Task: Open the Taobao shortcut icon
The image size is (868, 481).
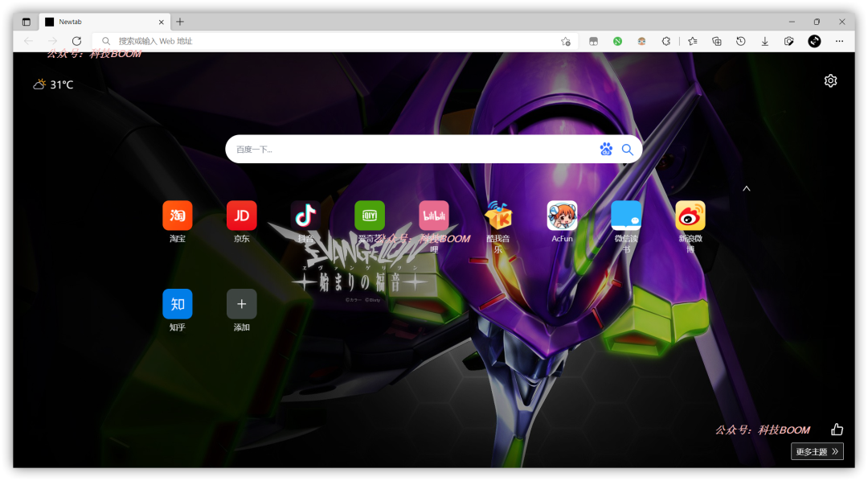Action: [x=177, y=216]
